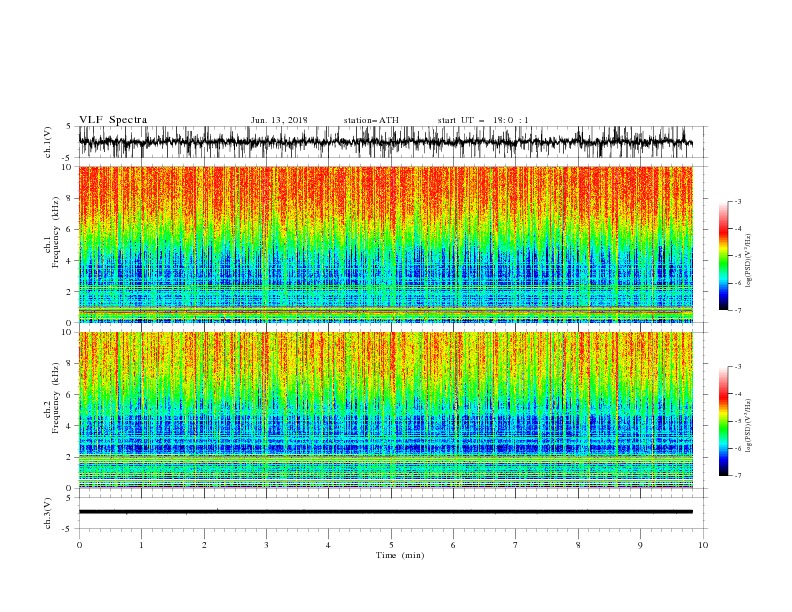Click the "4" kHz tick of ch.2 spectrogram
The image size is (792, 612).
tap(70, 426)
